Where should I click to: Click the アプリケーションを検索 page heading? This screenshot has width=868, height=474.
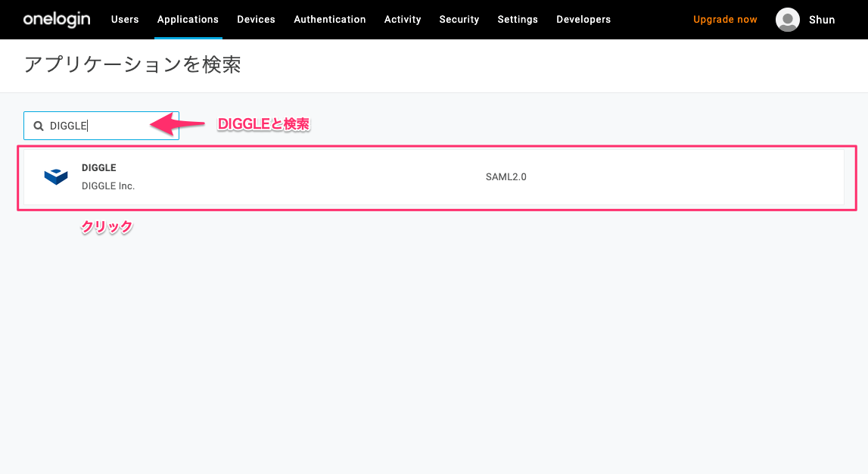[x=132, y=65]
